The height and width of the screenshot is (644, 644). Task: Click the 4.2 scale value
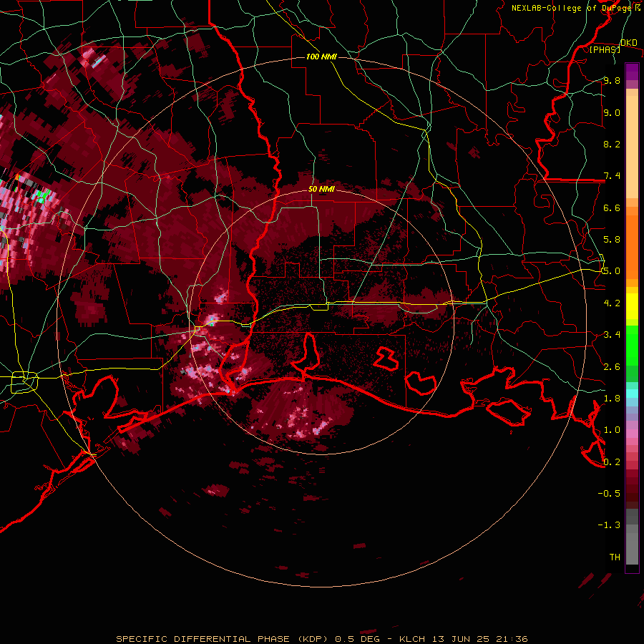pyautogui.click(x=612, y=303)
